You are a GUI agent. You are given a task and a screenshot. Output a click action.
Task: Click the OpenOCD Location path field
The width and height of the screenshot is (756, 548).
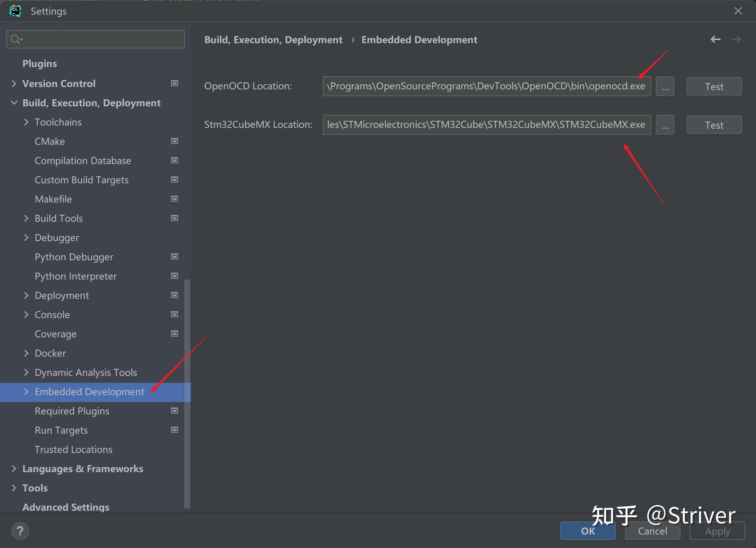487,86
